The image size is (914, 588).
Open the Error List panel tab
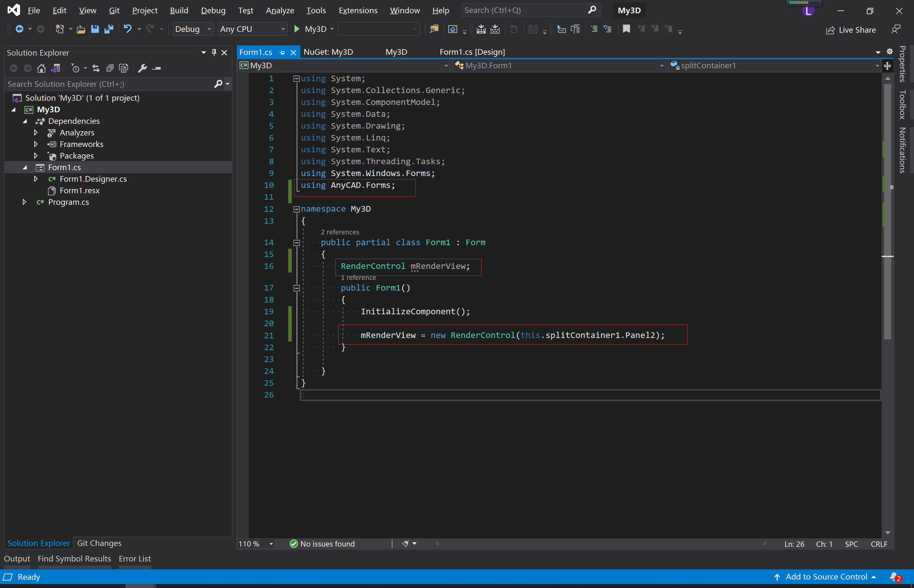coord(135,559)
